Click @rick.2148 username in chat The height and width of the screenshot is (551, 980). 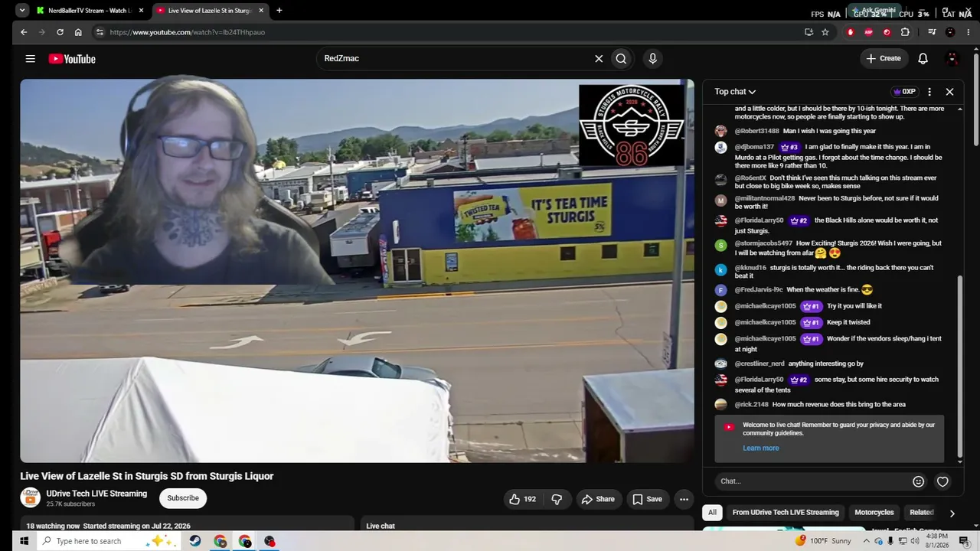751,405
